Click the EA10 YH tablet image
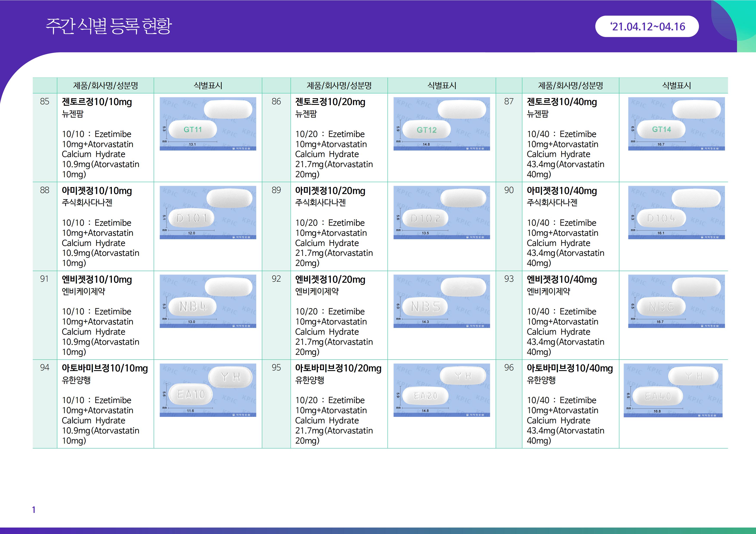Screen dimensions: 756x534 click(208, 390)
